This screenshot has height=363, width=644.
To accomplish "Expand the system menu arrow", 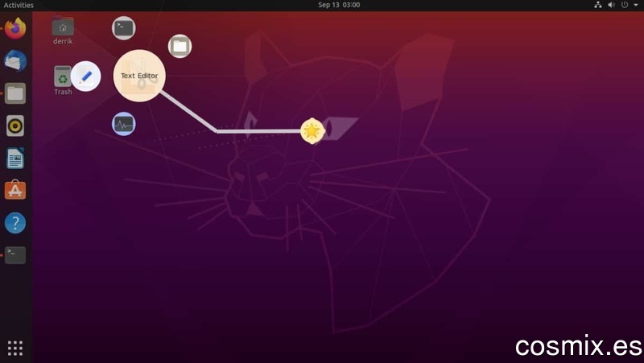I will [635, 5].
